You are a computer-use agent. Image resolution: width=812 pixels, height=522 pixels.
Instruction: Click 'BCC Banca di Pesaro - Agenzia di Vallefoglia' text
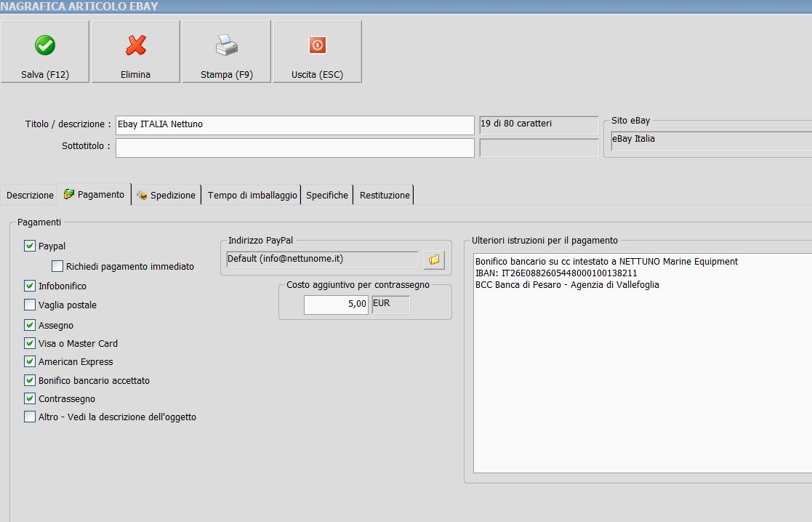pyautogui.click(x=567, y=284)
